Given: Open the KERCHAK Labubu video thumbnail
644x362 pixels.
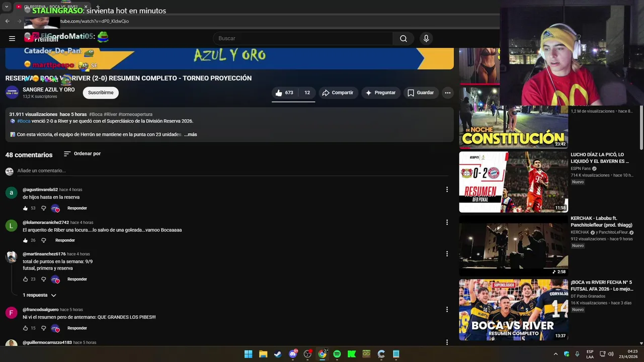Looking at the screenshot, I should pyautogui.click(x=513, y=246).
